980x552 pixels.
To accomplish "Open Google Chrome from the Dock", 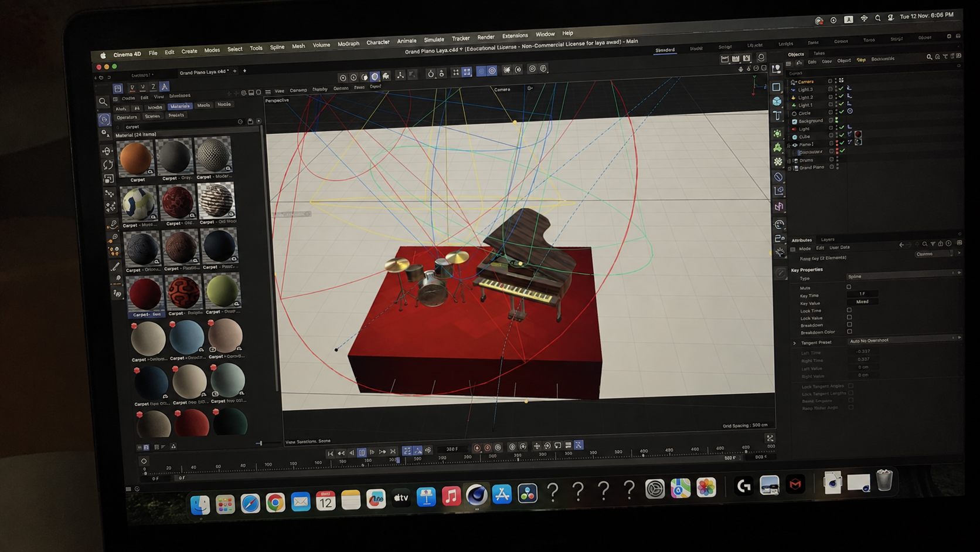I will coord(275,502).
